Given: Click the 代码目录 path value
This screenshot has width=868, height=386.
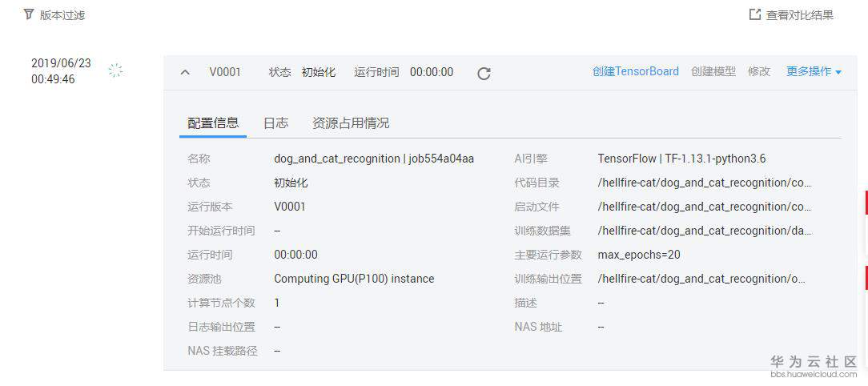Looking at the screenshot, I should (704, 183).
